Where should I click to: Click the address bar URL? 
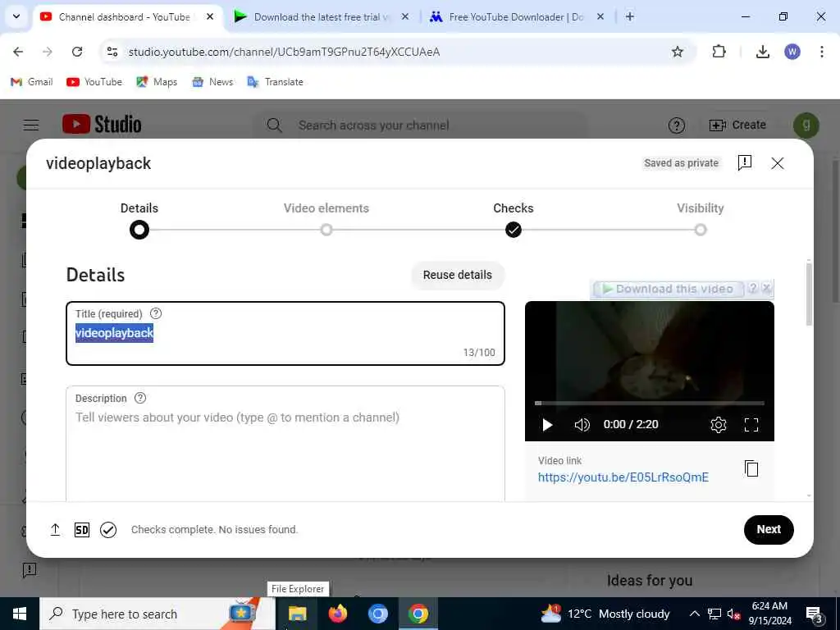284,52
